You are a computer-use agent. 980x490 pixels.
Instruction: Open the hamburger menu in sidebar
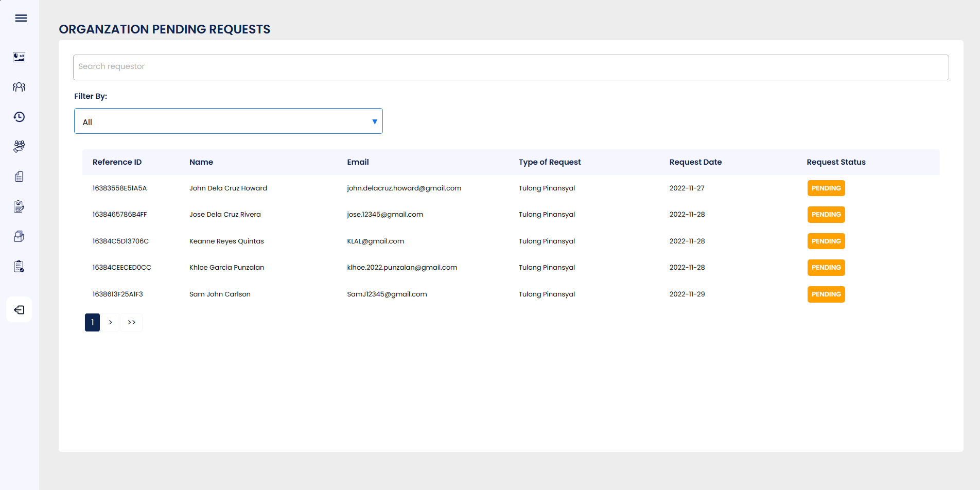(21, 19)
